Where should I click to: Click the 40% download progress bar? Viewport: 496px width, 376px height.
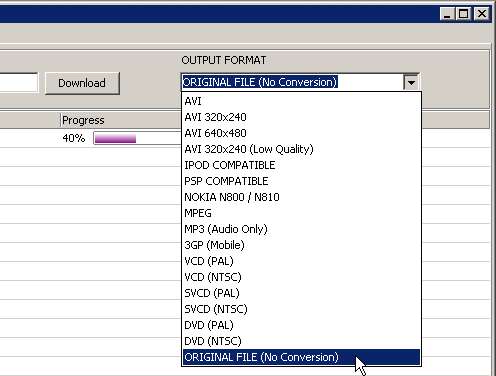137,138
